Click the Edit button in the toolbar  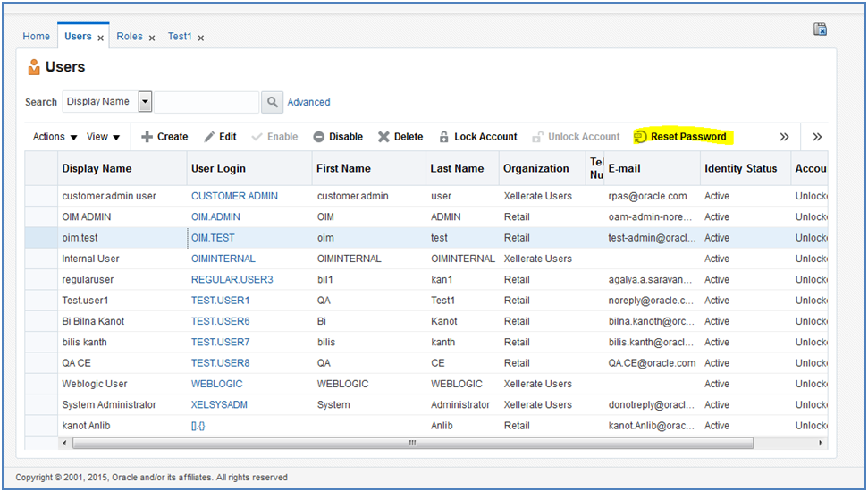[x=220, y=137]
